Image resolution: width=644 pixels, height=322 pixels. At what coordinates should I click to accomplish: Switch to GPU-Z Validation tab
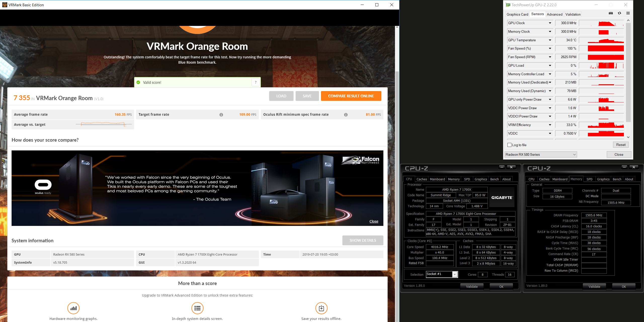[x=573, y=14]
